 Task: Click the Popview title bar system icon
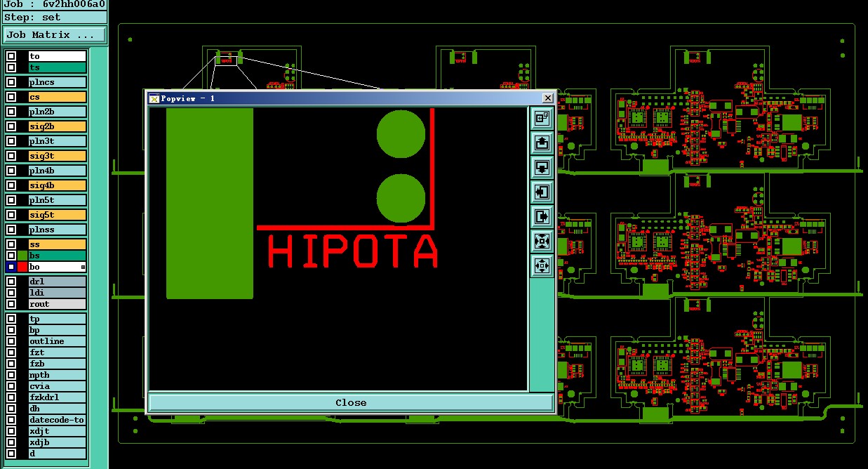(x=154, y=98)
